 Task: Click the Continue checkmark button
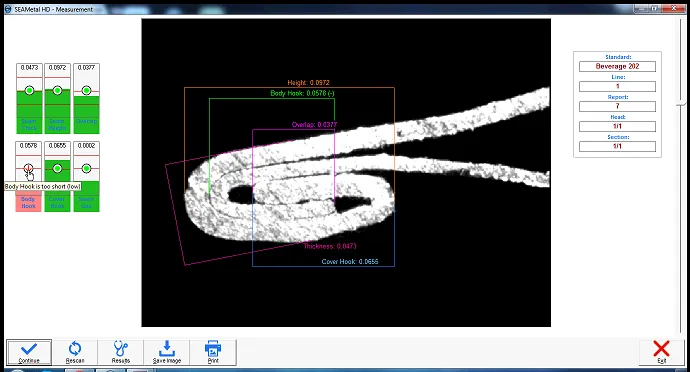click(29, 352)
